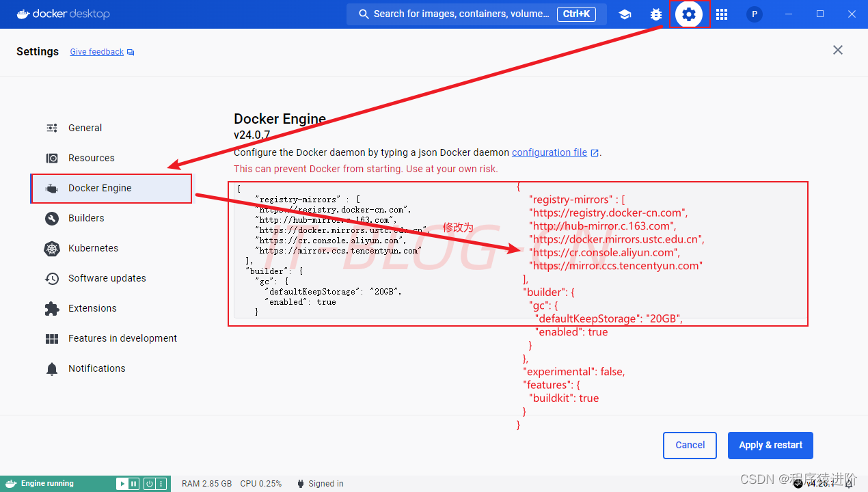
Task: Click the pause engine icon
Action: (135, 484)
